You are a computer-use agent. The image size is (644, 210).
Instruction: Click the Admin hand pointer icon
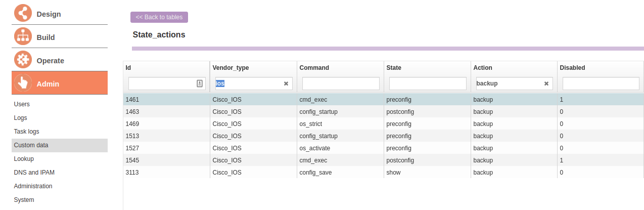coord(23,83)
